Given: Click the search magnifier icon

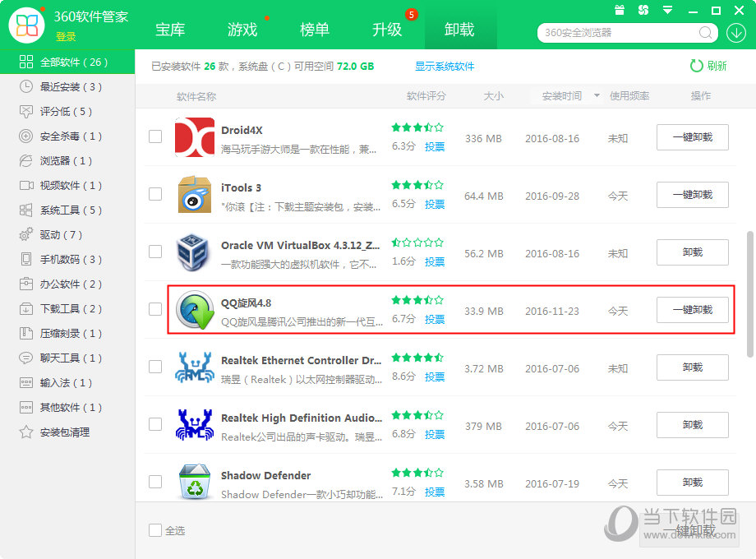Looking at the screenshot, I should point(705,33).
